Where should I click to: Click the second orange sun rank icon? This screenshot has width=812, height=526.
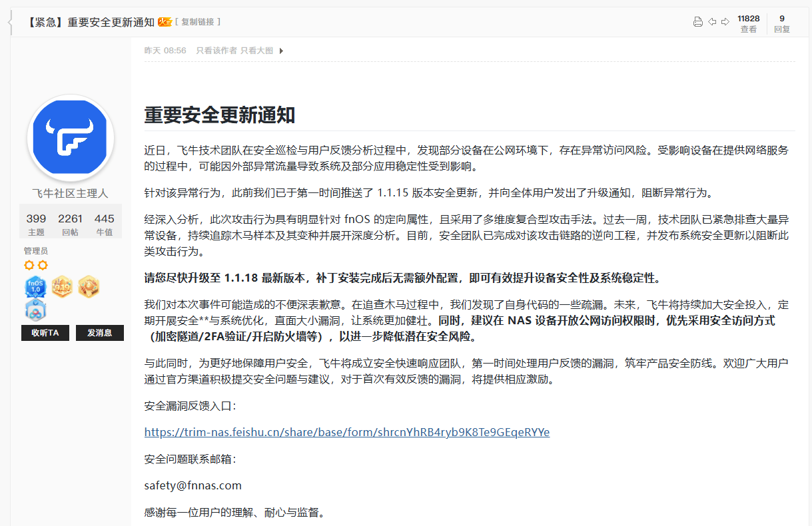[x=43, y=265]
